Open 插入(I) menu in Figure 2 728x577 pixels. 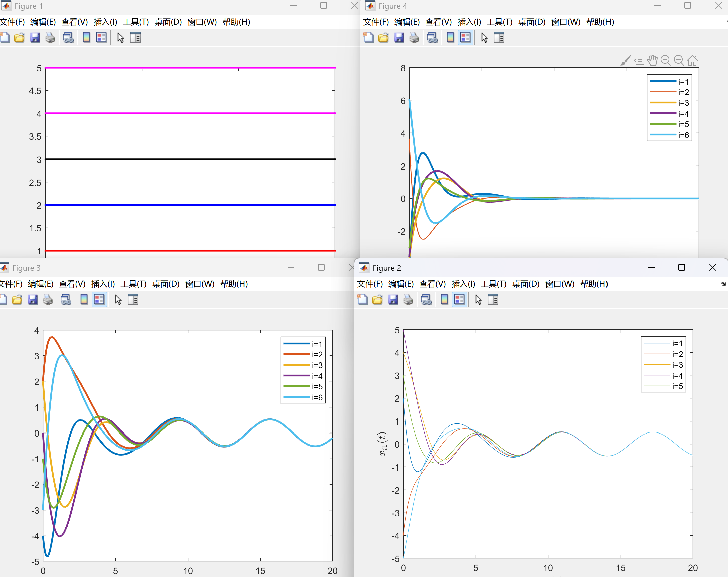pyautogui.click(x=463, y=284)
